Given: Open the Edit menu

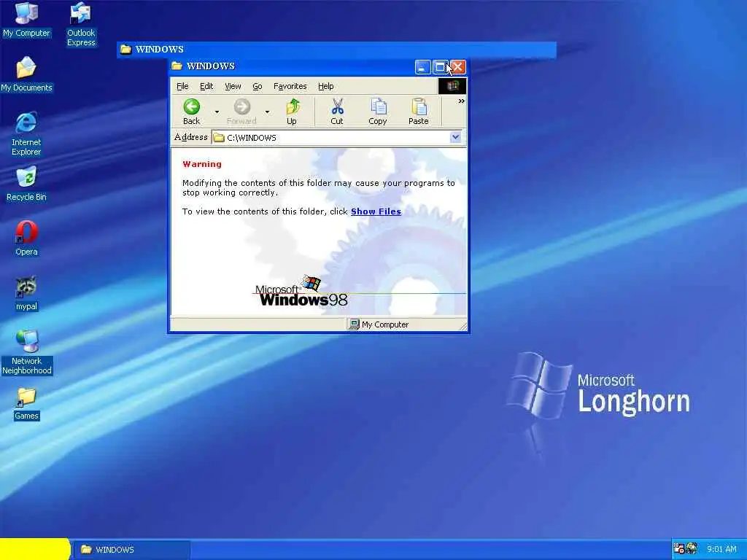Looking at the screenshot, I should (x=206, y=86).
